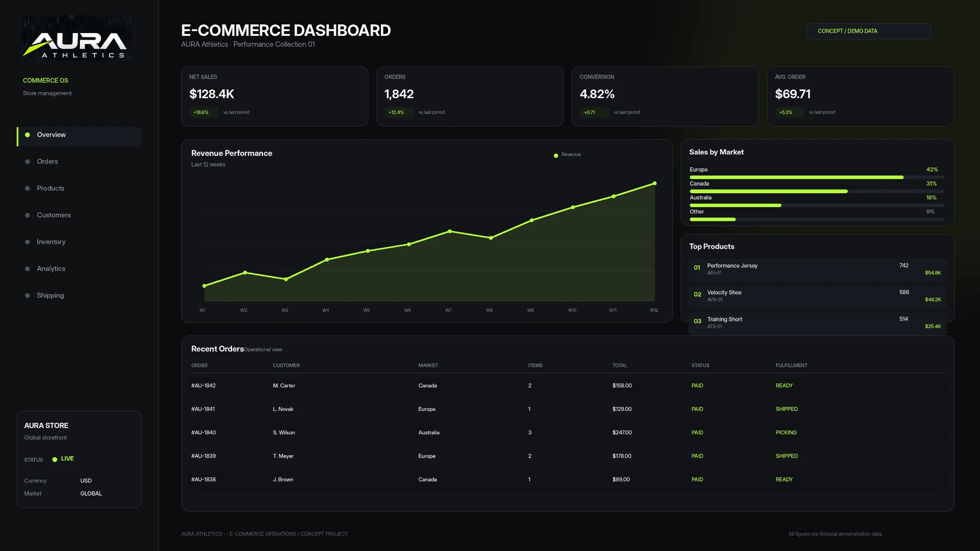Click the CONCEPT / DEMO DATA badge
This screenshot has width=980, height=551.
[869, 31]
